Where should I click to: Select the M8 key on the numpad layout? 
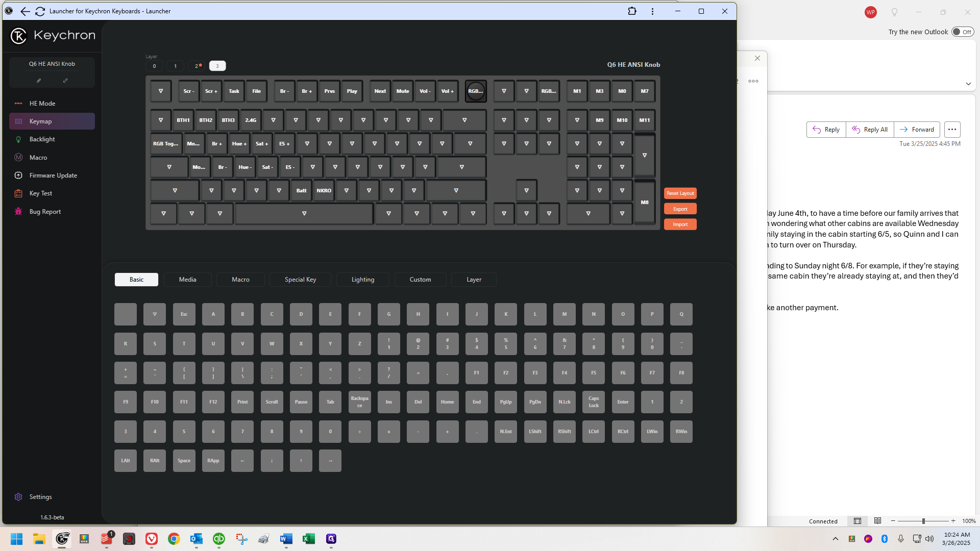pyautogui.click(x=645, y=203)
